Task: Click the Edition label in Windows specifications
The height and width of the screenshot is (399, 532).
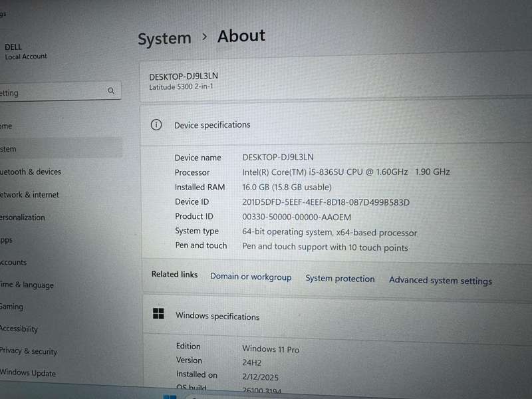Action: [188, 346]
